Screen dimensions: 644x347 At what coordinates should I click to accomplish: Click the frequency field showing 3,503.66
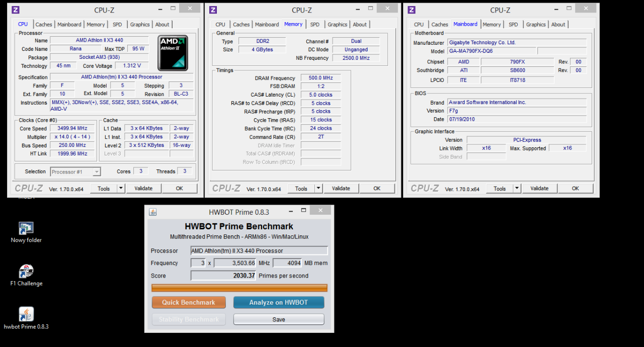tap(235, 263)
